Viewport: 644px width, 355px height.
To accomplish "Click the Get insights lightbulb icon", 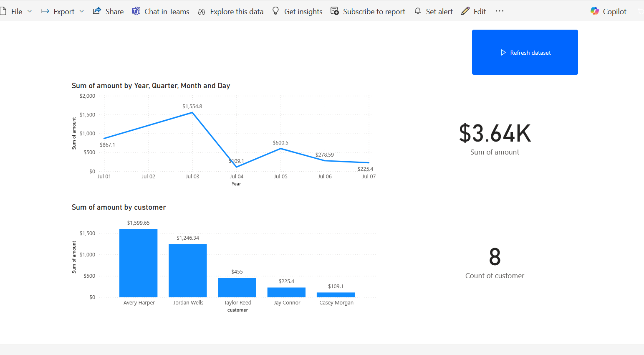I will [x=275, y=11].
